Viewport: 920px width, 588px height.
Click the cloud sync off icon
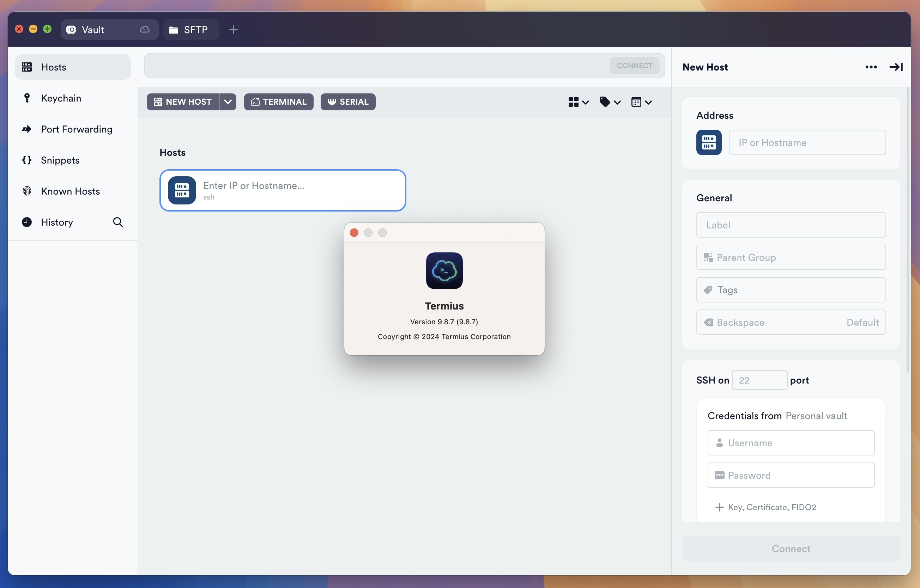(144, 30)
